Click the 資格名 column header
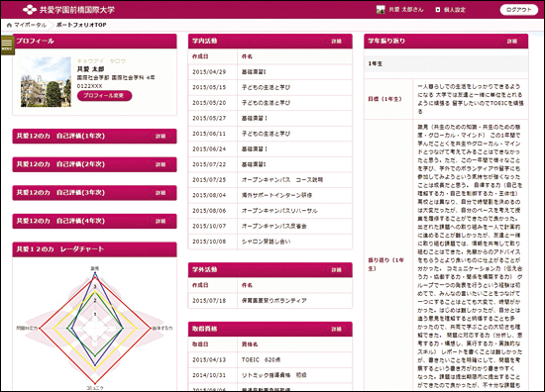Viewport: 545px width, 392px height. [x=250, y=344]
